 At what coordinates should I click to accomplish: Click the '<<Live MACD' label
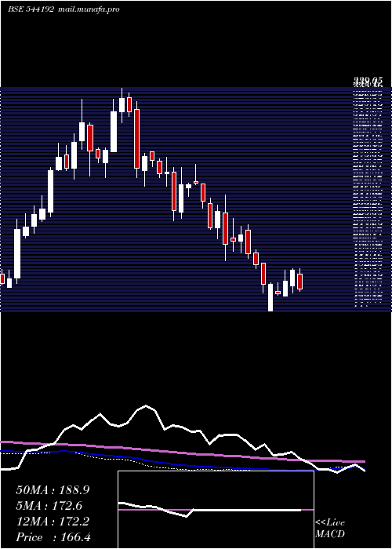[x=330, y=529]
